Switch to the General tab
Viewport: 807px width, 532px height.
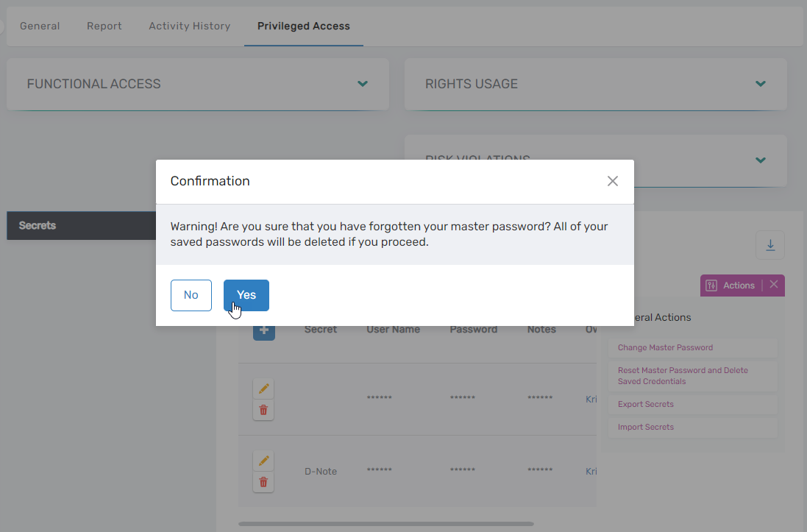[x=40, y=26]
